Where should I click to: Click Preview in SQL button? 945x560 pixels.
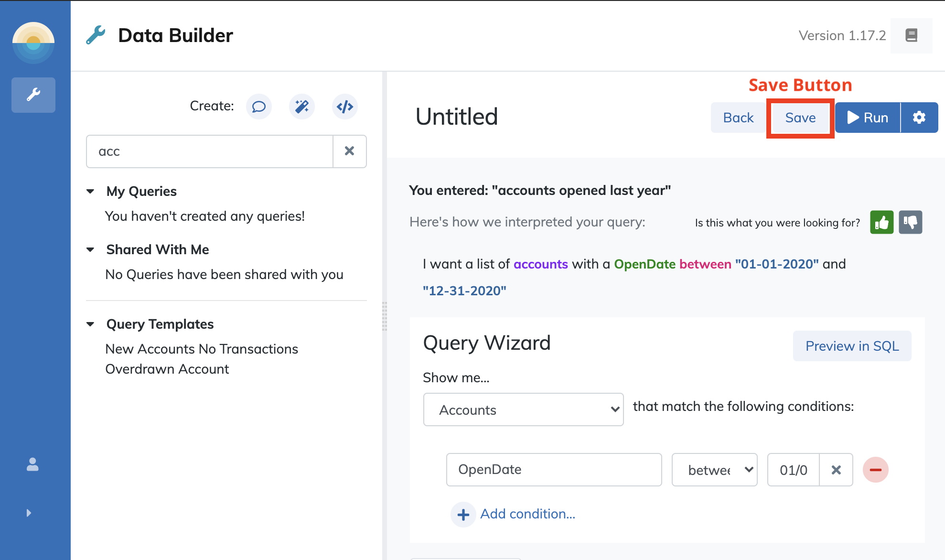click(852, 346)
